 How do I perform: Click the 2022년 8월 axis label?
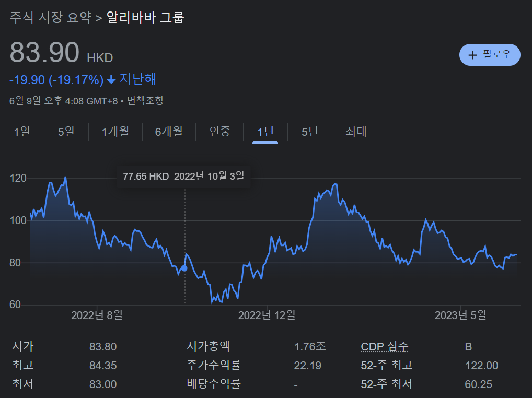pyautogui.click(x=97, y=315)
